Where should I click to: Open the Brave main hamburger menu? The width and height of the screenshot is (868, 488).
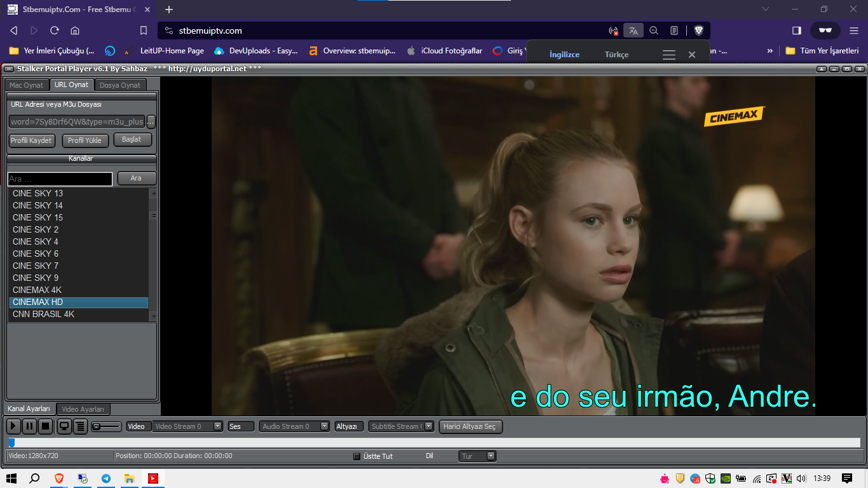tap(853, 30)
